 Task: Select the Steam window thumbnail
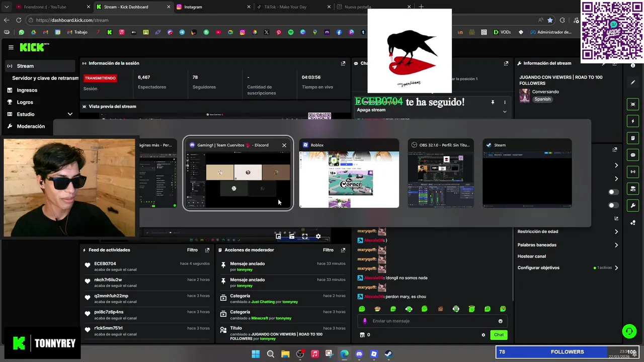point(527,173)
